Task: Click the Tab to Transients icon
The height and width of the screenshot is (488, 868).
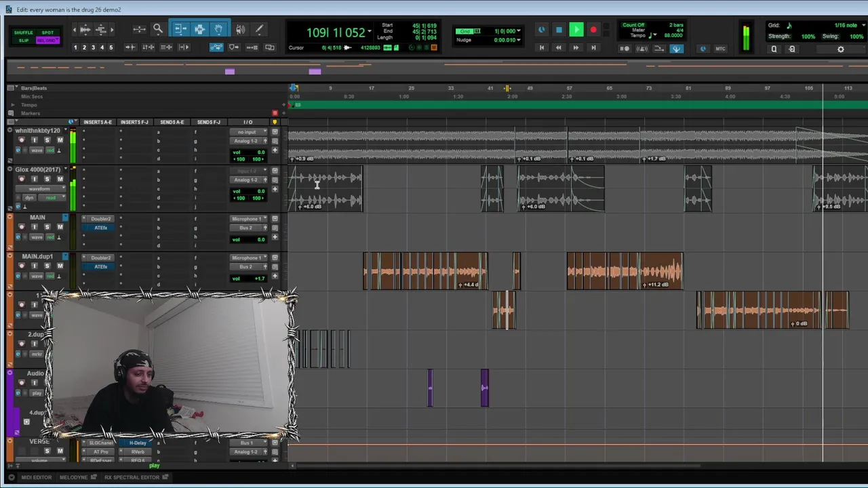Action: point(130,47)
